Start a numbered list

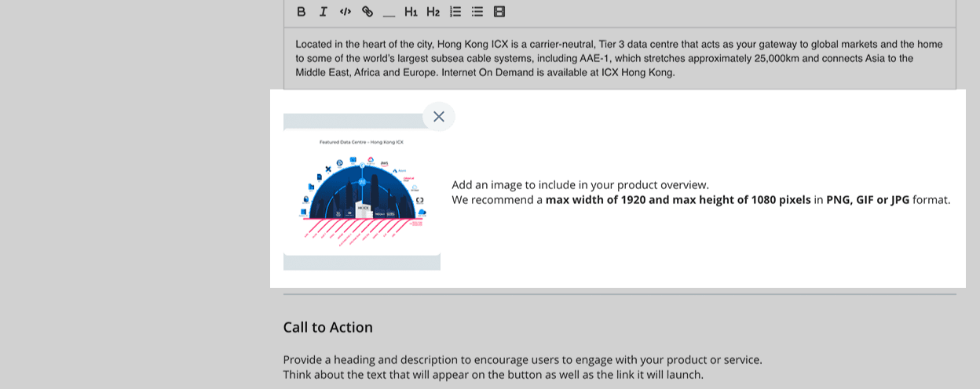tap(455, 12)
